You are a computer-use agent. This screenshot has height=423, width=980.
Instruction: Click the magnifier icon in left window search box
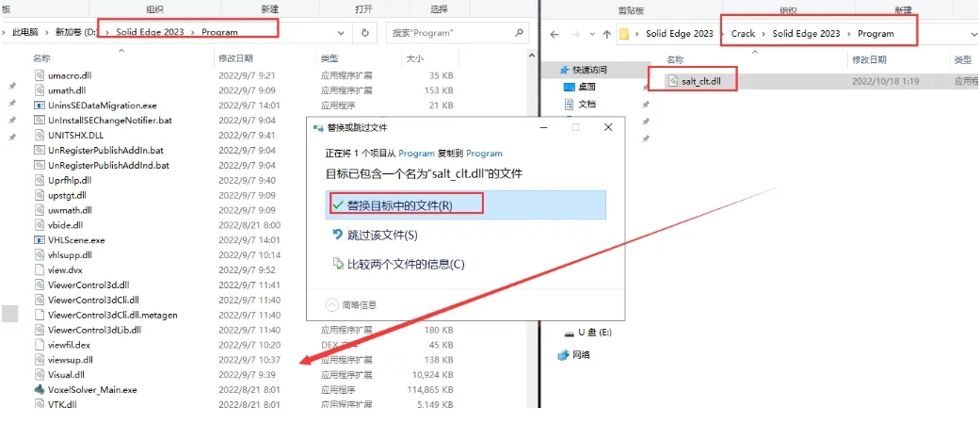click(518, 33)
